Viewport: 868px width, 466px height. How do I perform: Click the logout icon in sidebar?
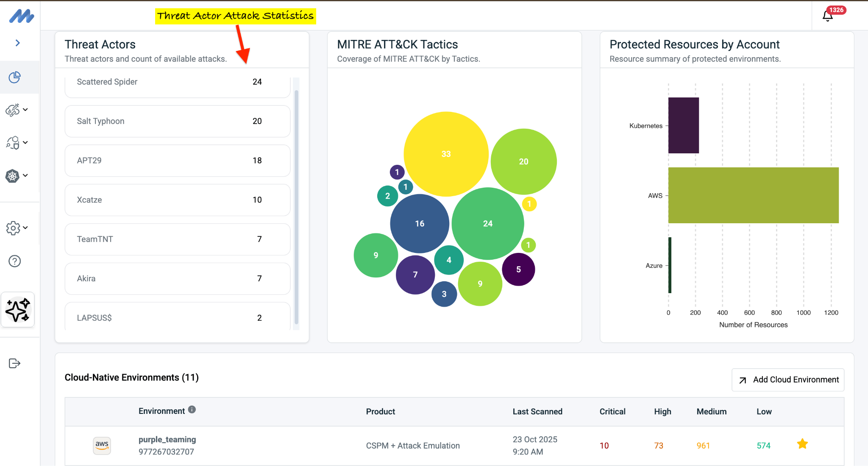[14, 363]
